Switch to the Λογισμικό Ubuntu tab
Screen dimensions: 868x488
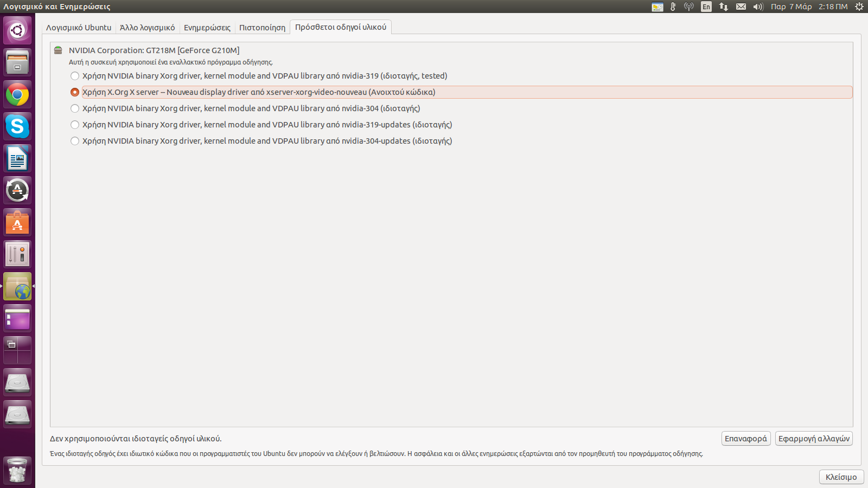[x=79, y=28]
